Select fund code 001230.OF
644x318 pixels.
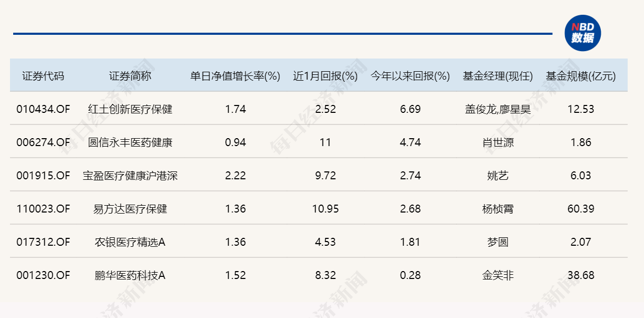[43, 275]
